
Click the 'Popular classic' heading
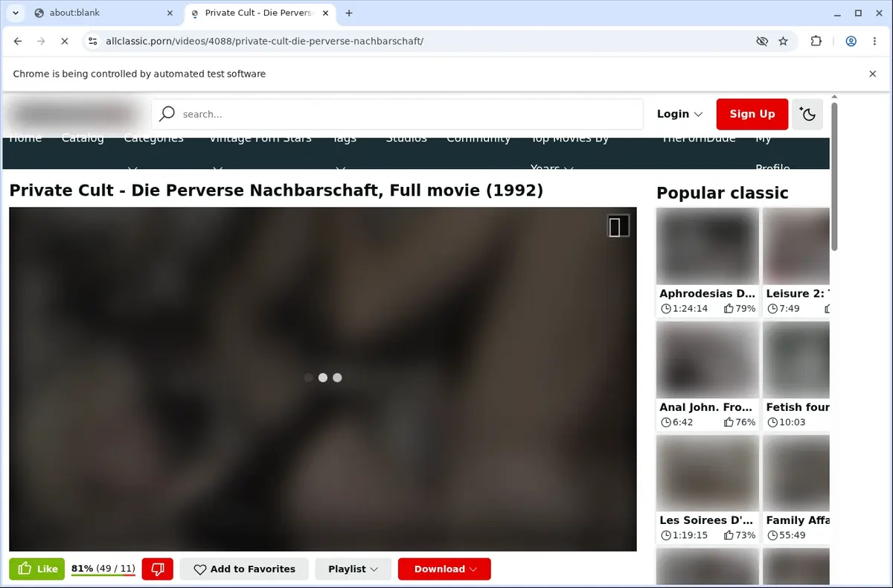coord(722,193)
